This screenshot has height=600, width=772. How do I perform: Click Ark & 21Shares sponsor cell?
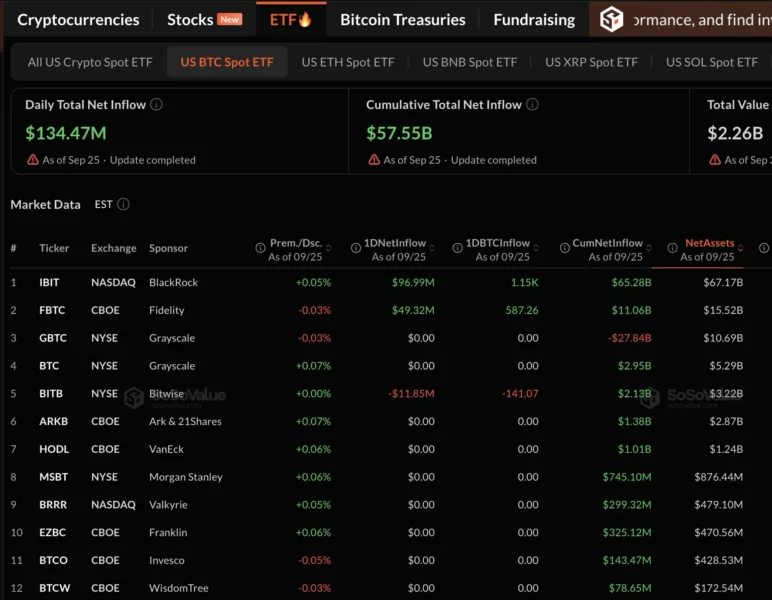(185, 421)
